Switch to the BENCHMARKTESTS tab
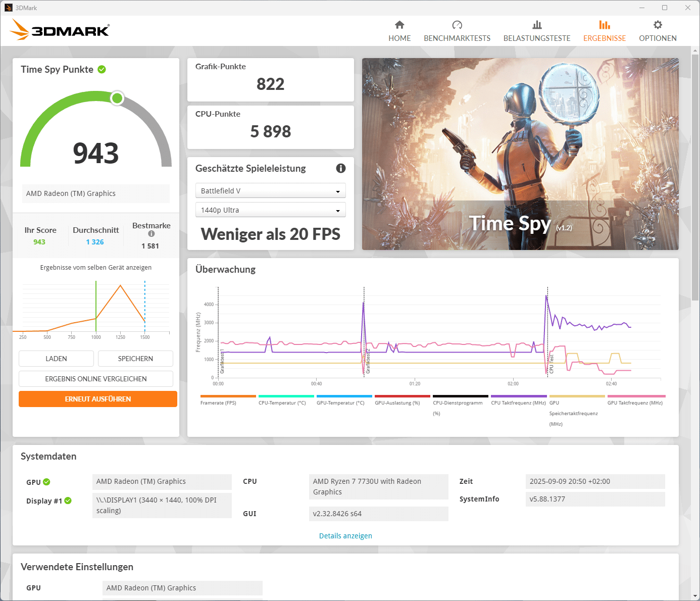Viewport: 700px width, 601px height. [457, 38]
